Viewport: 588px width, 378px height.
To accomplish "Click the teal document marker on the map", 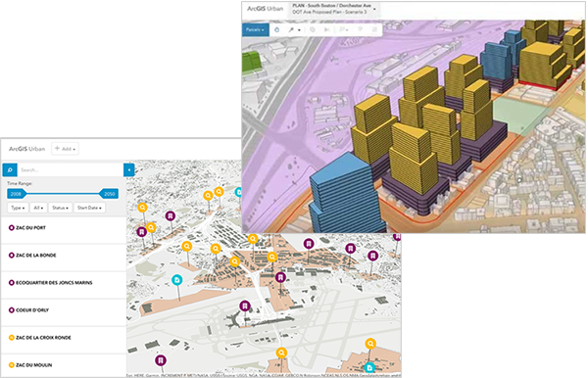I will pos(176,280).
